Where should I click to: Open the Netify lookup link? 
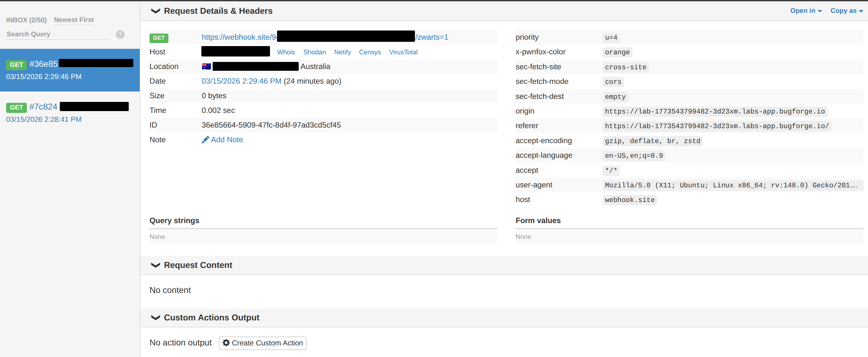(x=342, y=52)
